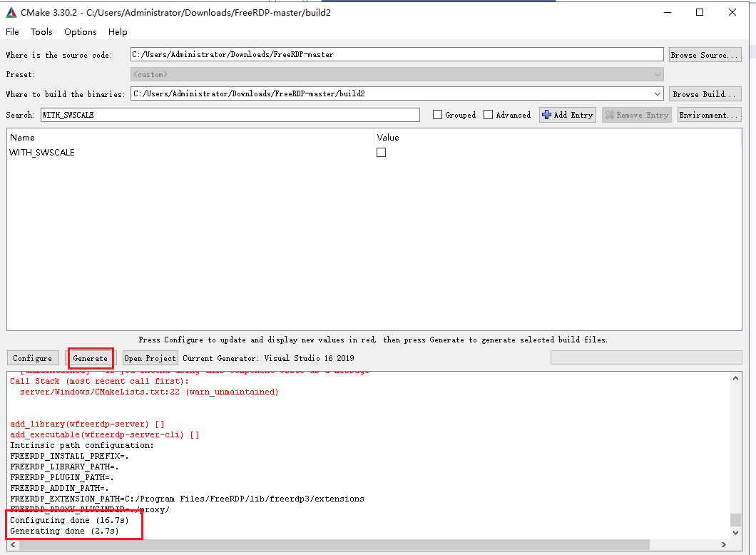Expand the Preset dropdown
The height and width of the screenshot is (555, 756).
(657, 75)
